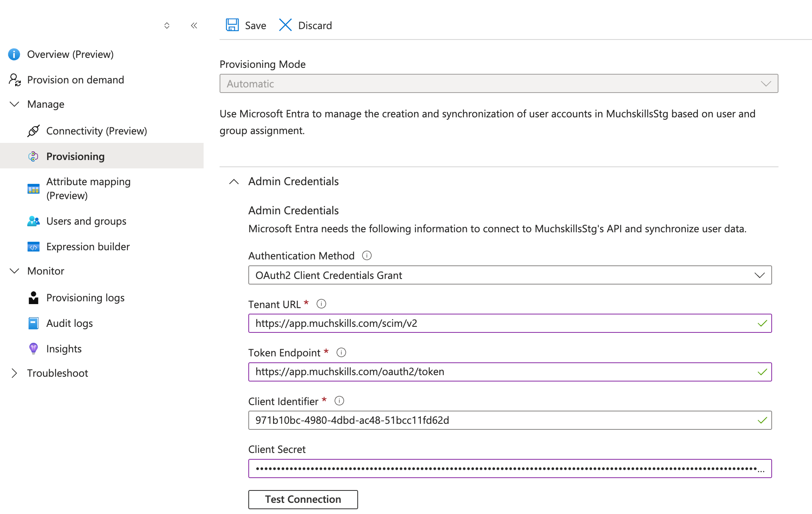
Task: Open the Provisioning Mode dropdown
Action: (x=498, y=84)
